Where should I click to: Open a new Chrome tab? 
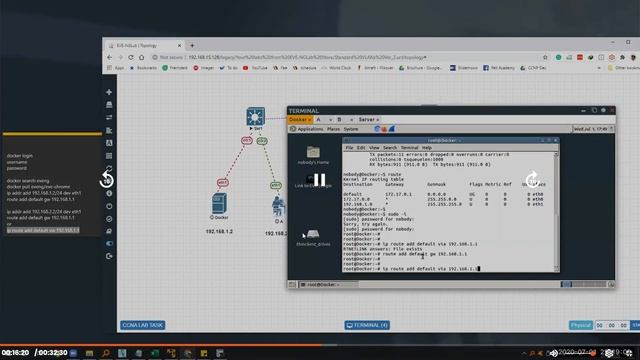coord(192,45)
